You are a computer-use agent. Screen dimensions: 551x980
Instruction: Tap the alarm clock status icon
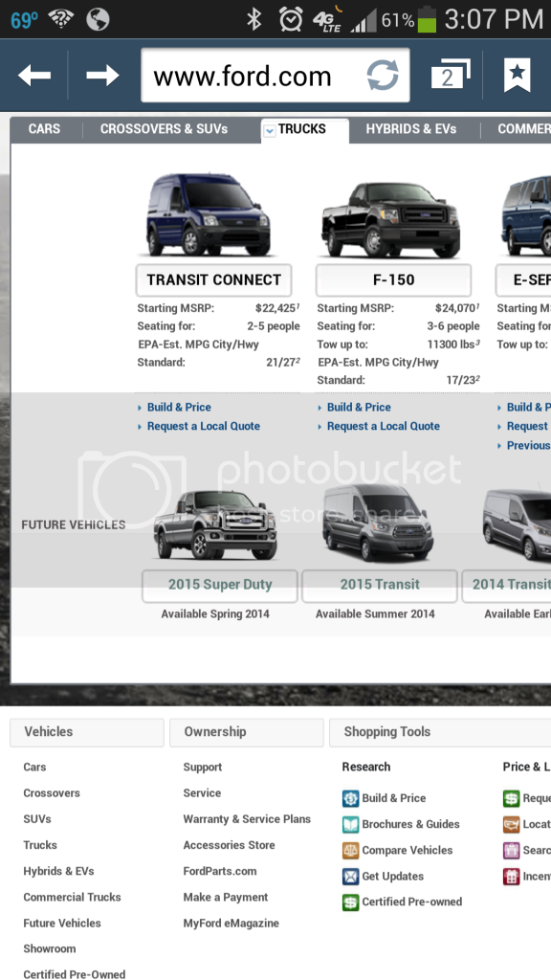pos(291,20)
